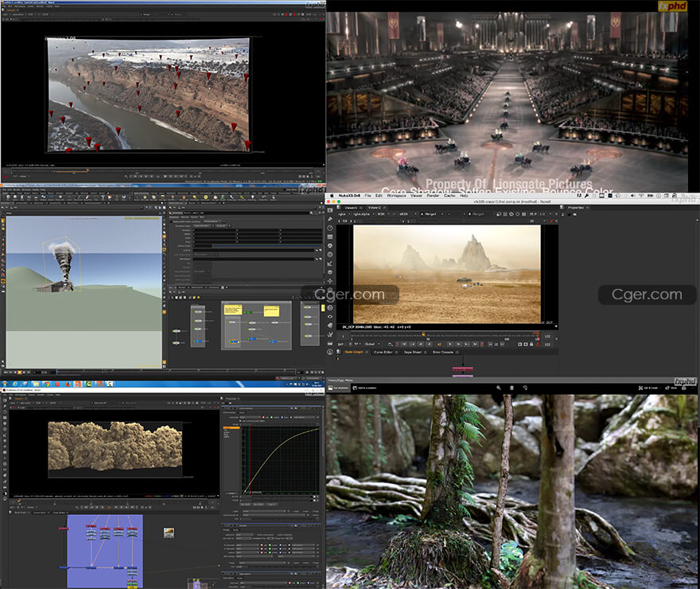This screenshot has height=589, width=700.
Task: Switch to Curve Editor tab in macOS NukeX
Action: coord(383,353)
